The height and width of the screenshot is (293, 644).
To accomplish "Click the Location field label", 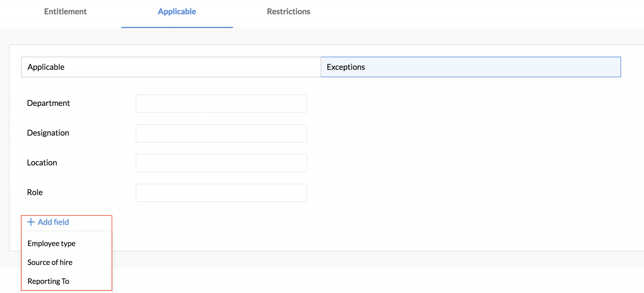I will [42, 163].
